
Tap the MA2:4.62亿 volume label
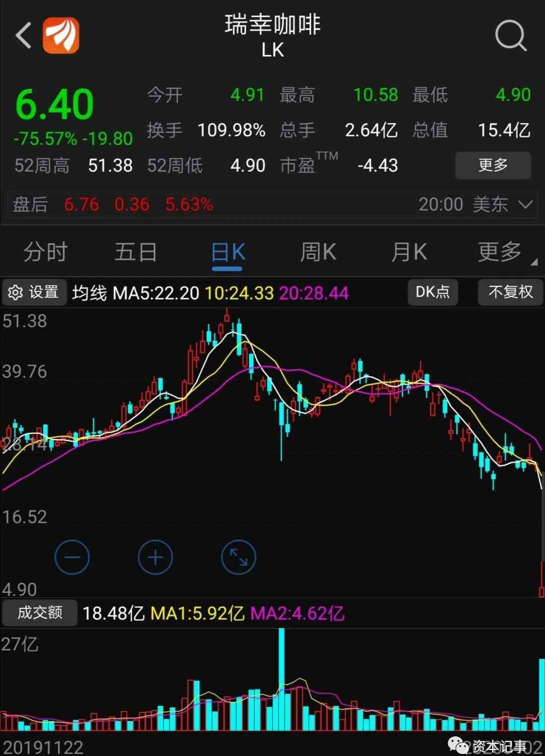pyautogui.click(x=298, y=614)
